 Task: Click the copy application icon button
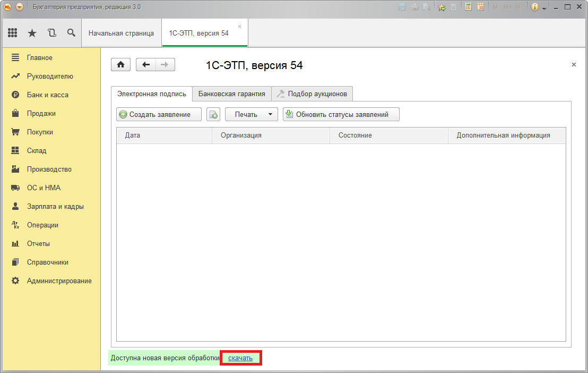(213, 114)
